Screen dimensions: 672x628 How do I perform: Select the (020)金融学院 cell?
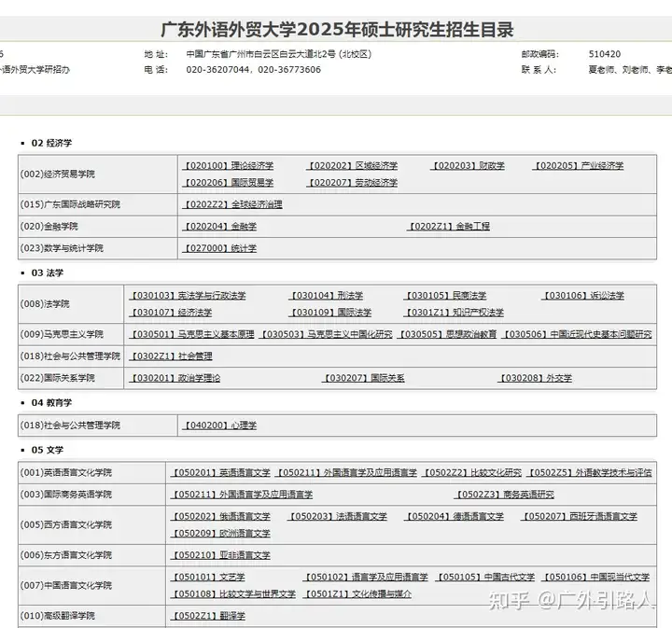[x=98, y=227]
